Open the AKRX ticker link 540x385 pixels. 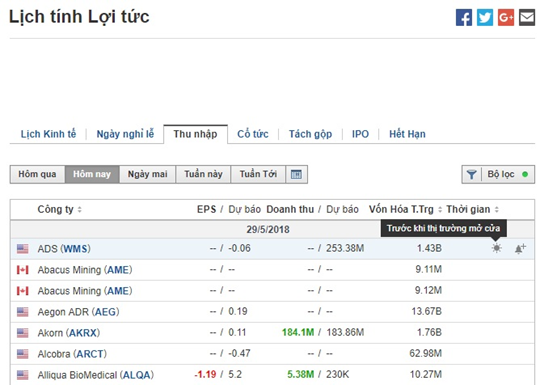click(x=83, y=333)
